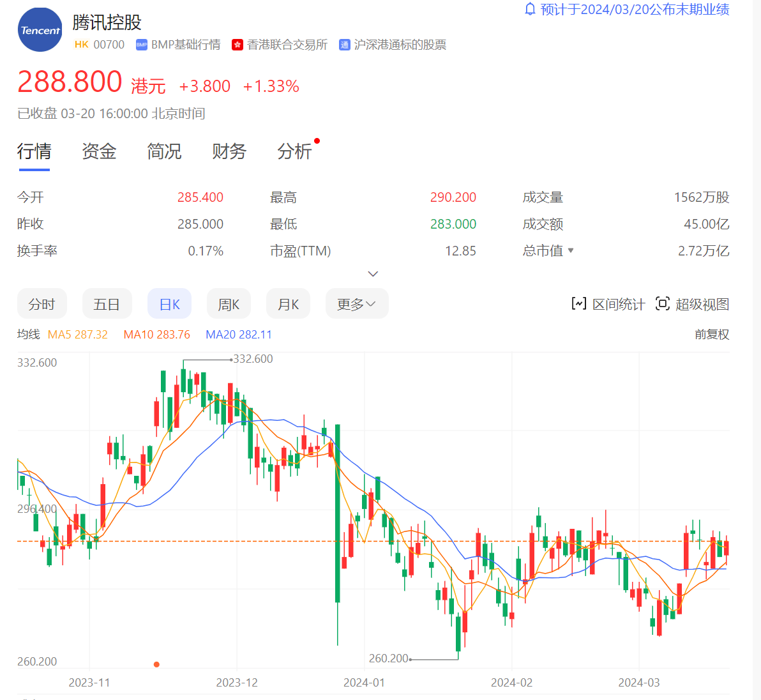
Task: Click the Tencent logo icon
Action: pyautogui.click(x=40, y=29)
